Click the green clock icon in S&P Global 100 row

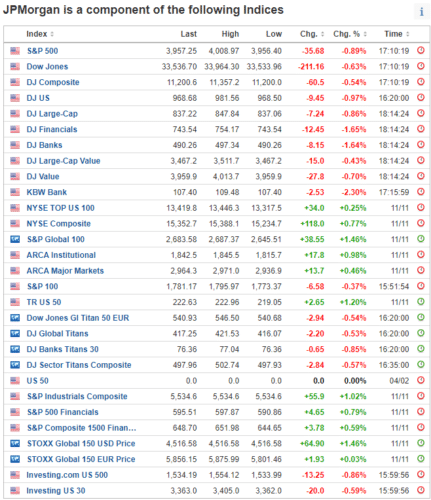tap(421, 239)
